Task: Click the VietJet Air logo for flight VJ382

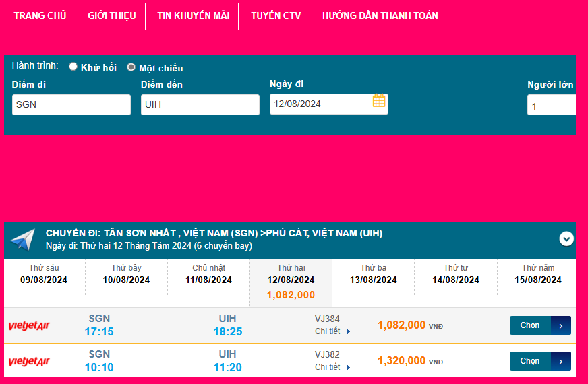Action: point(29,362)
